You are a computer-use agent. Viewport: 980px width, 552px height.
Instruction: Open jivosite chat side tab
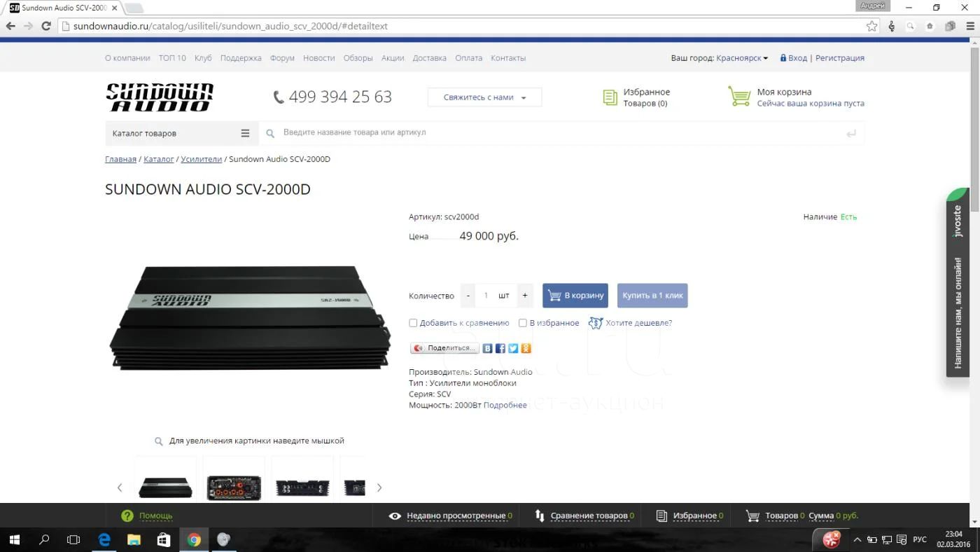958,283
